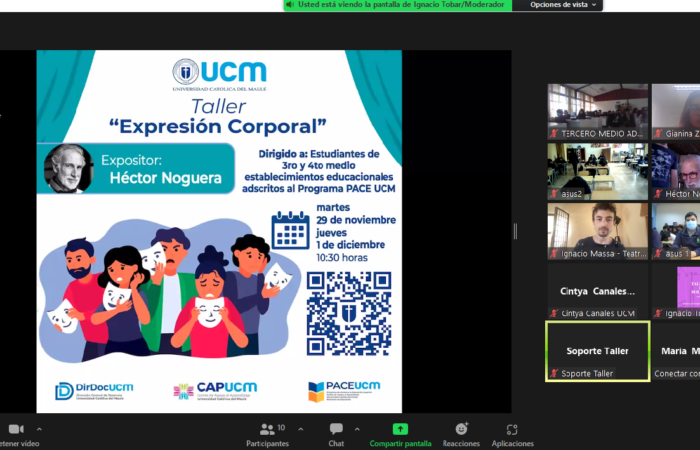Select the highlighted Soporte Taller participant tile
700x450 pixels.
598,351
